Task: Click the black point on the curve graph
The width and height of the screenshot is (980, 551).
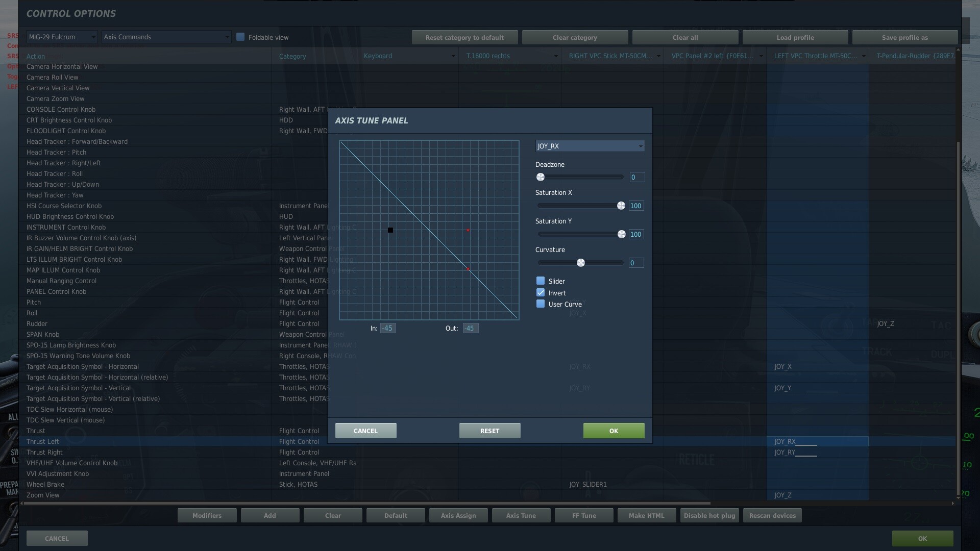Action: pyautogui.click(x=390, y=230)
